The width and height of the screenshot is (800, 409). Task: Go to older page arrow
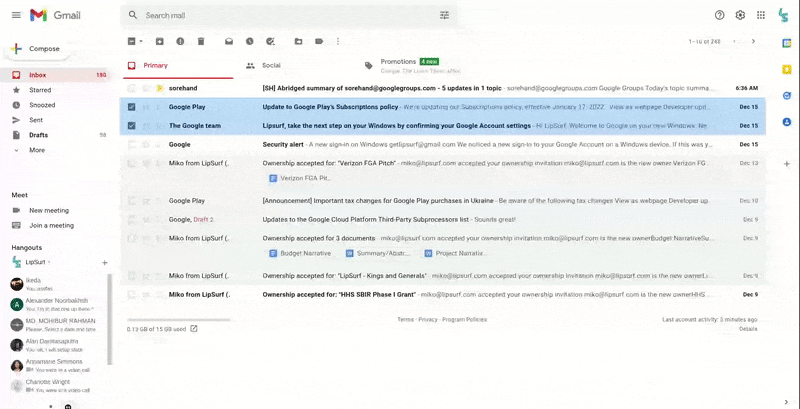753,41
